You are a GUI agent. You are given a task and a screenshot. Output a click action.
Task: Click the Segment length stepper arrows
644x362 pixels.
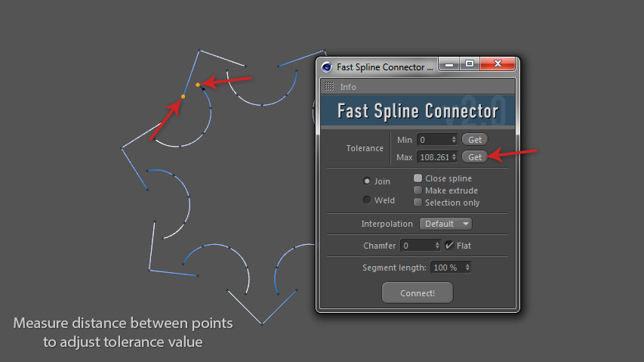467,268
